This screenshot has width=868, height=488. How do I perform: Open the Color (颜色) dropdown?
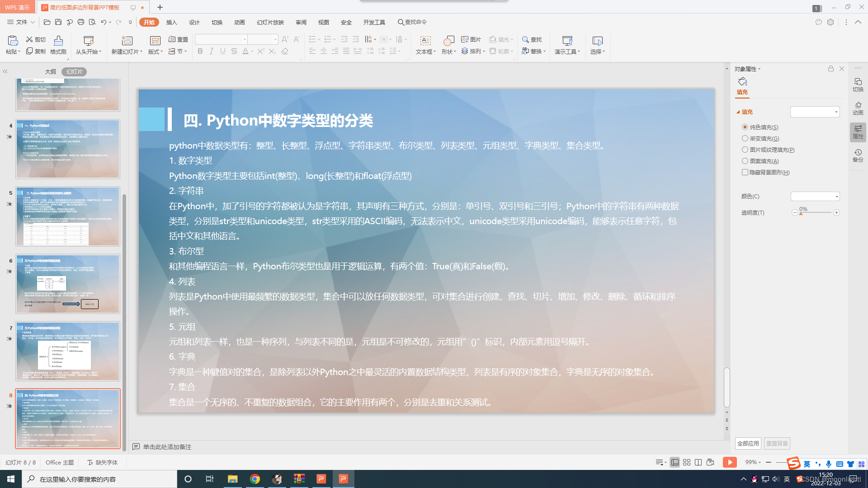point(837,197)
